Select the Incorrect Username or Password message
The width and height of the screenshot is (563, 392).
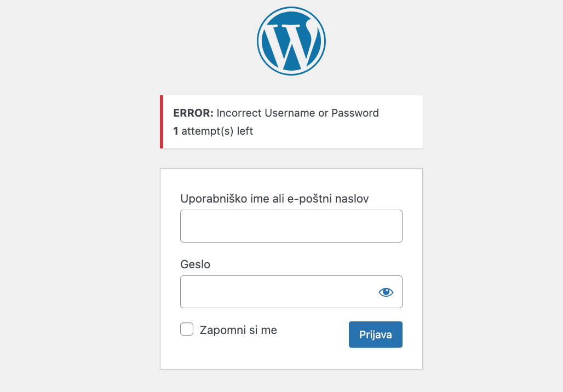[298, 113]
